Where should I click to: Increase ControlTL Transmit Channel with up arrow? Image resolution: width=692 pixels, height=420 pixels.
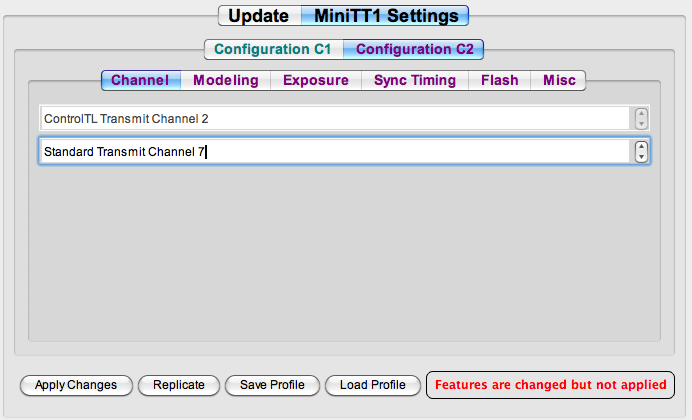[x=641, y=113]
